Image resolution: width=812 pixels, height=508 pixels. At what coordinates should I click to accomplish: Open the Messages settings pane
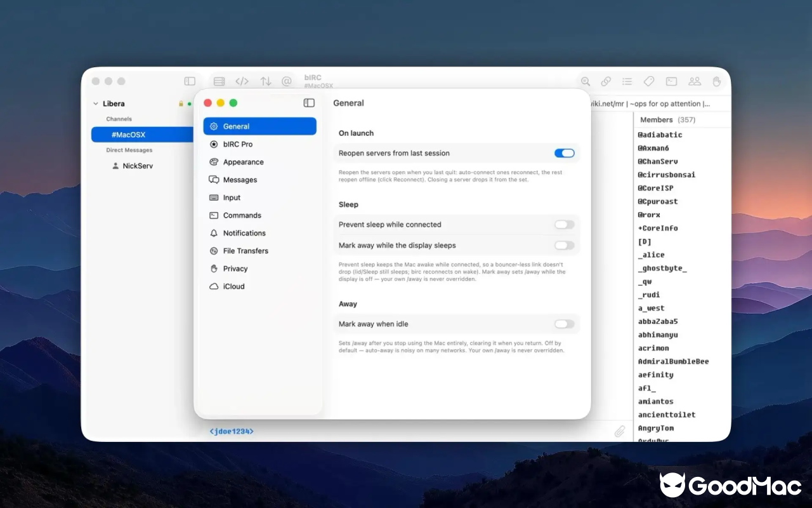point(260,180)
